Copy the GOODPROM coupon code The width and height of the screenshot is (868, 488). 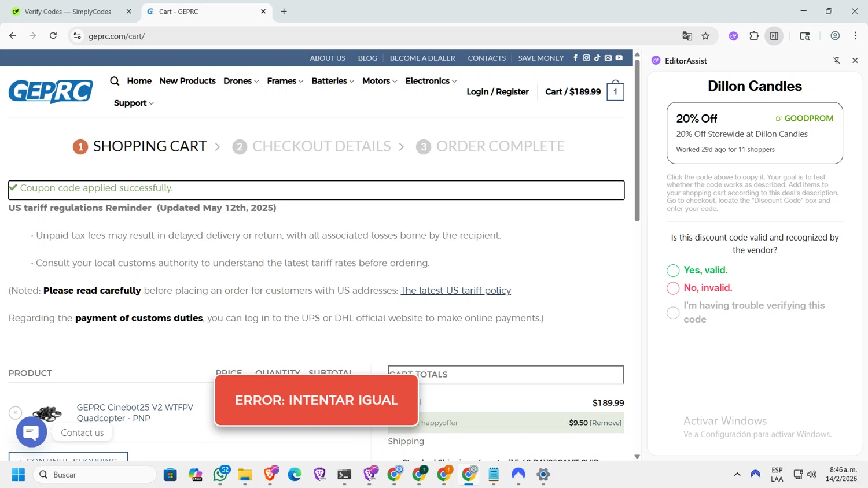804,118
